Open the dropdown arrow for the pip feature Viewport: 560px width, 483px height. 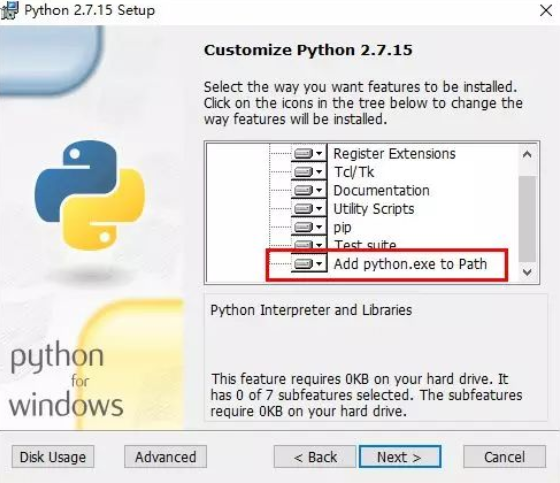tap(319, 227)
